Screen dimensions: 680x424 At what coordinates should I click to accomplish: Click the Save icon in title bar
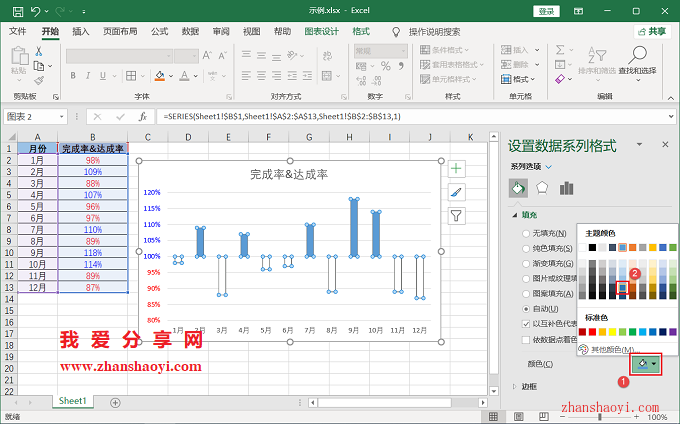point(18,11)
